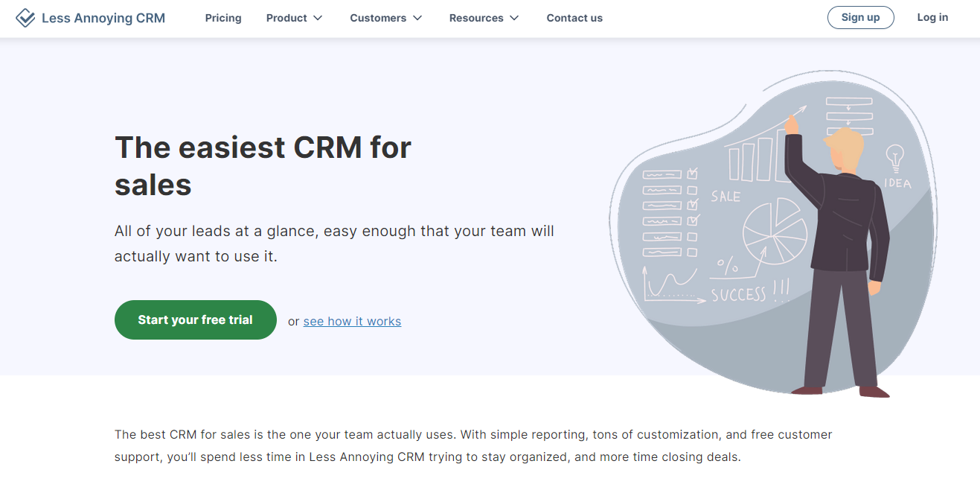
Task: Click the salesperson whiteboard illustration
Action: 772,234
